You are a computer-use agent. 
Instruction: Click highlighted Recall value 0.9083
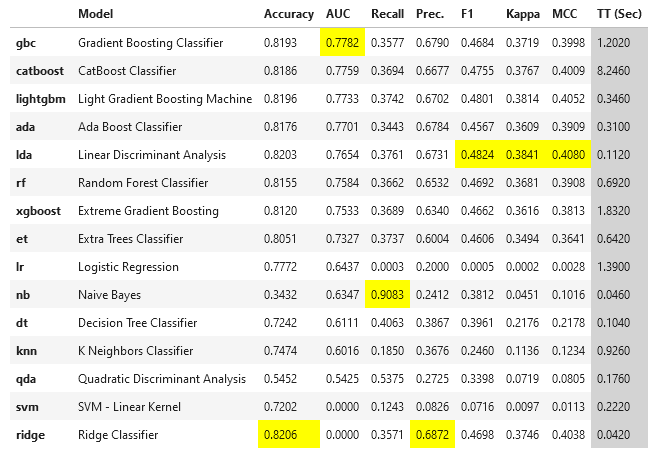387,295
